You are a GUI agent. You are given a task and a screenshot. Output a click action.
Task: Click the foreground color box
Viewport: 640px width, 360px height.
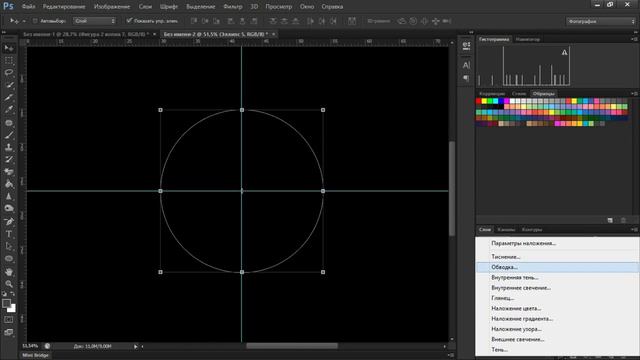6,304
